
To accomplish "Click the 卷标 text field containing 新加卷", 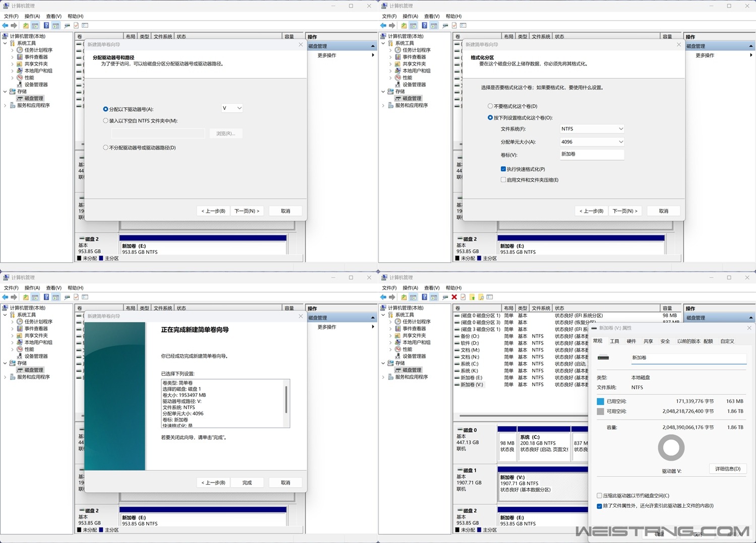I will coord(592,155).
